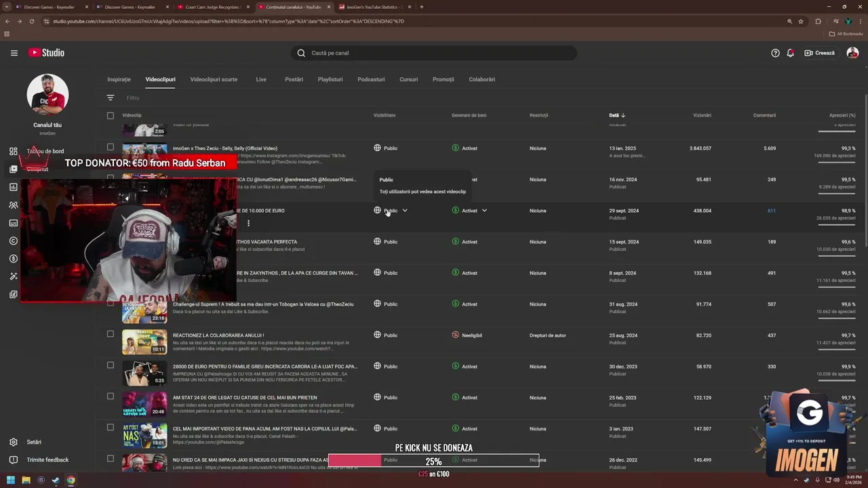Open the Customization magic wand sidebar icon

(14, 277)
